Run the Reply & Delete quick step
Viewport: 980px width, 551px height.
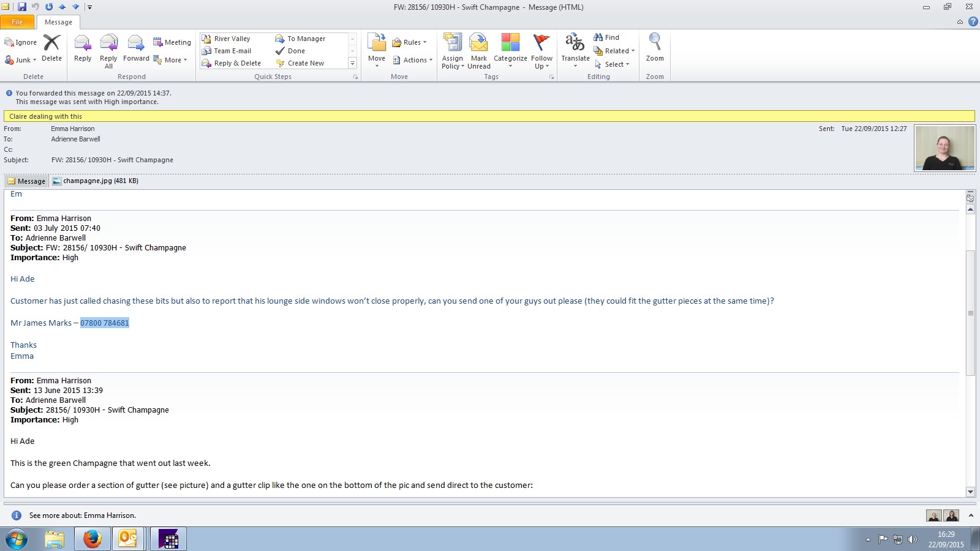(x=232, y=63)
